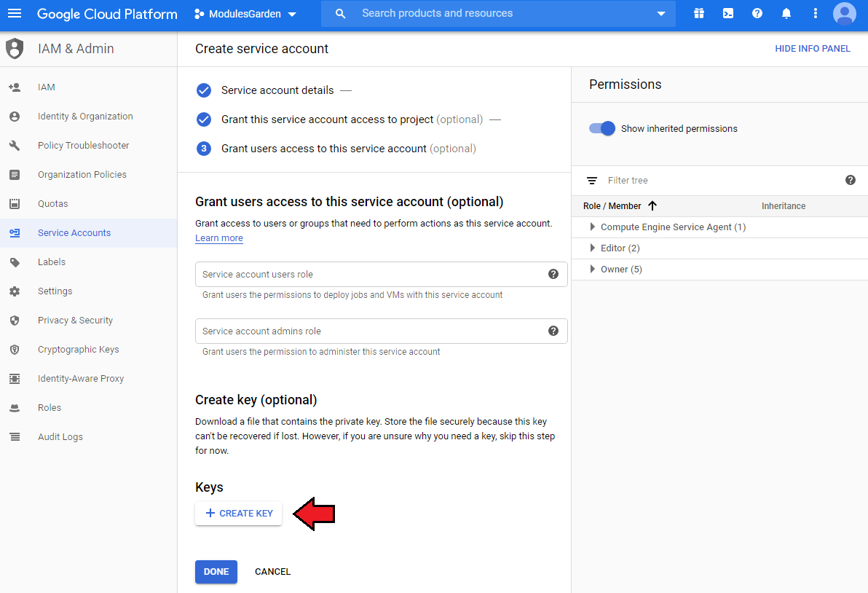Activate Cloud Shell terminal icon
868x593 pixels.
(728, 13)
